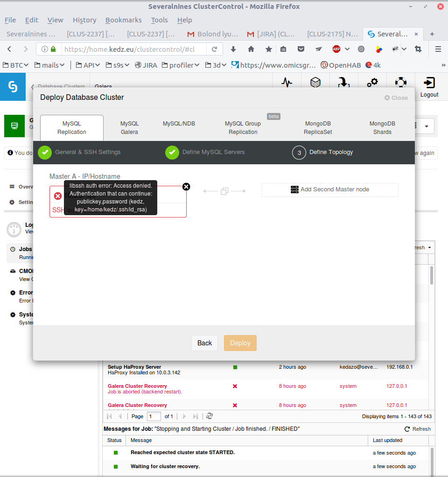
Task: Click the crop screenshot toolbar icon
Action: click(x=418, y=49)
